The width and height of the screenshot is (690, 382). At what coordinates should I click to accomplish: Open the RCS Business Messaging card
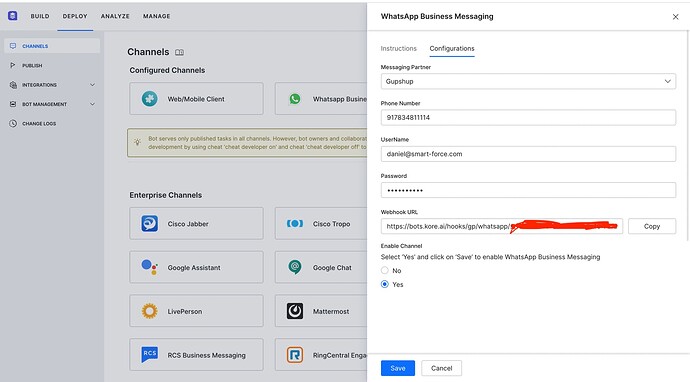(x=196, y=355)
